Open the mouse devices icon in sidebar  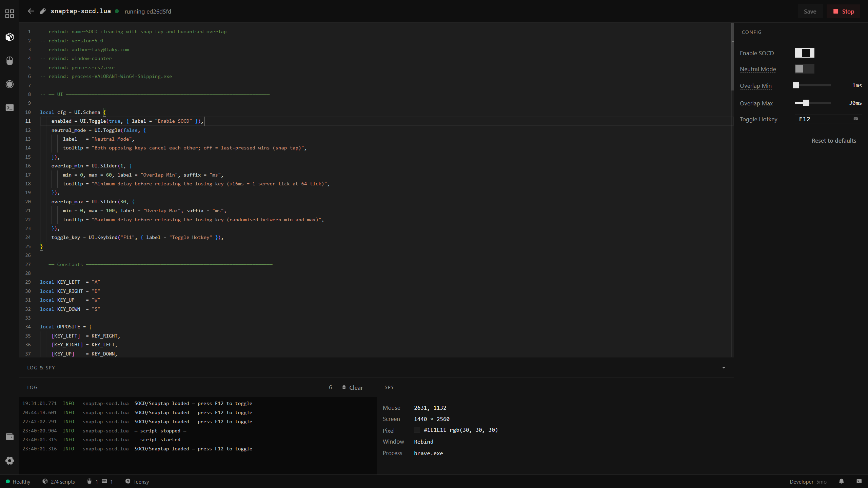(9, 61)
